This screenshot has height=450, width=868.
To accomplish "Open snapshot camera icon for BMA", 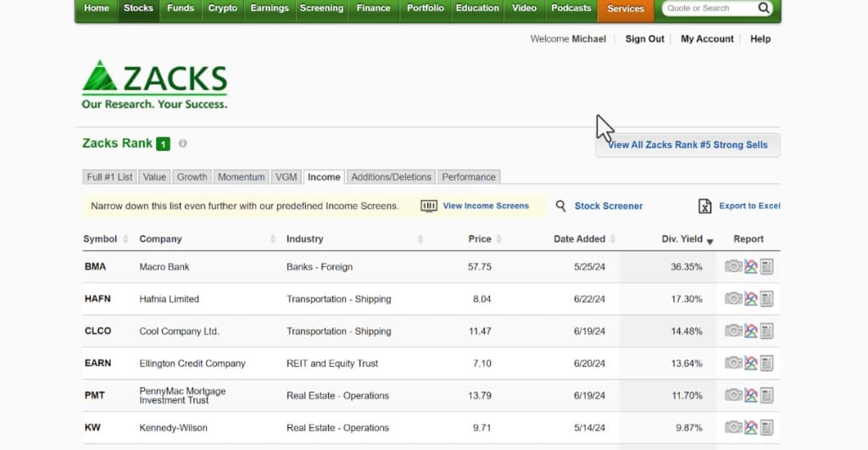I will click(733, 266).
